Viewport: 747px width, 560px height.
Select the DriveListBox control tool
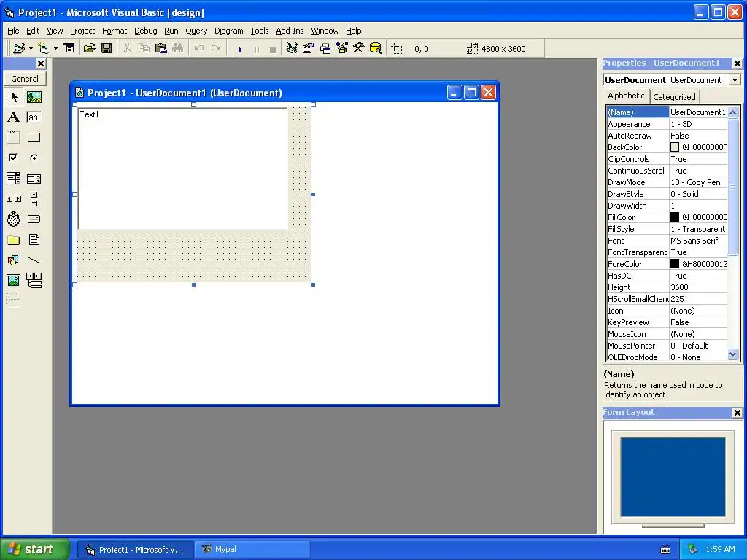coord(34,219)
